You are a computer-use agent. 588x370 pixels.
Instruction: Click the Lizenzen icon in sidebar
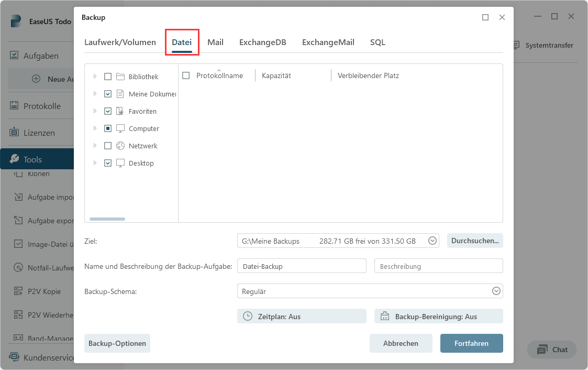click(15, 133)
